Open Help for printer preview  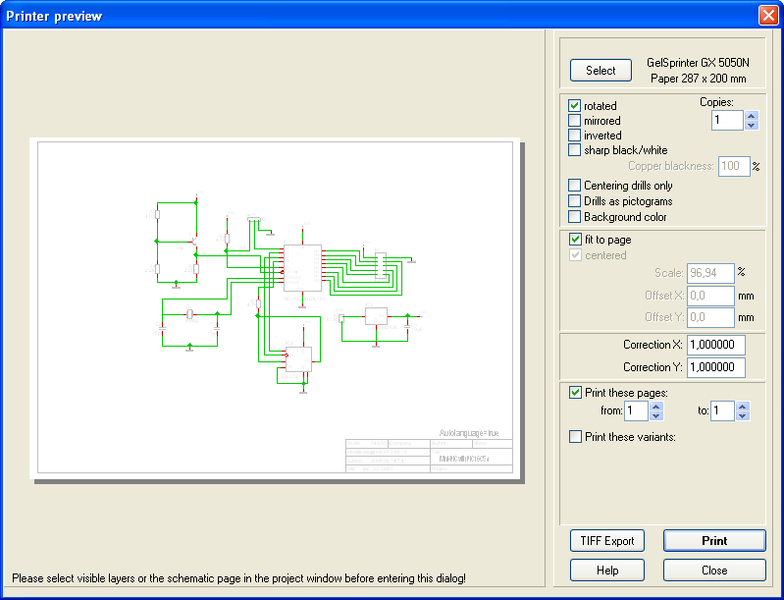coord(607,570)
